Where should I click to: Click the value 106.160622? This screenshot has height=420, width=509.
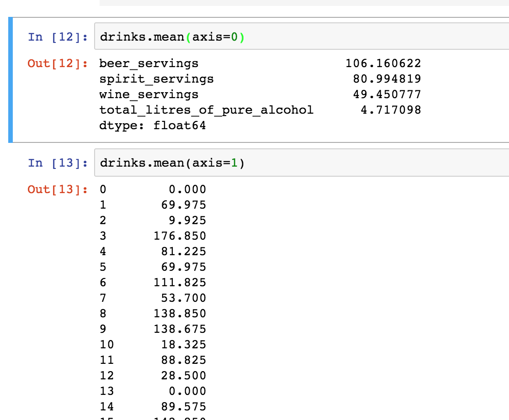pyautogui.click(x=383, y=63)
